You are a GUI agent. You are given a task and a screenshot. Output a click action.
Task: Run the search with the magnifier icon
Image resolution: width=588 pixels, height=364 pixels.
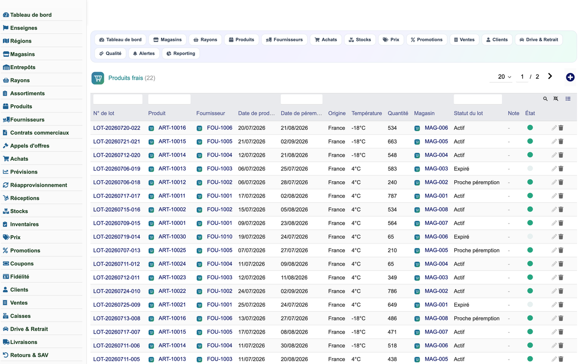545,99
